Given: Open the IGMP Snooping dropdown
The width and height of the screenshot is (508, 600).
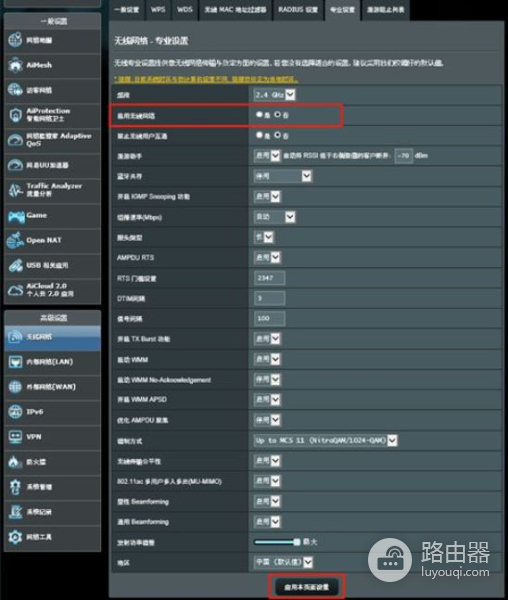Looking at the screenshot, I should [x=267, y=197].
